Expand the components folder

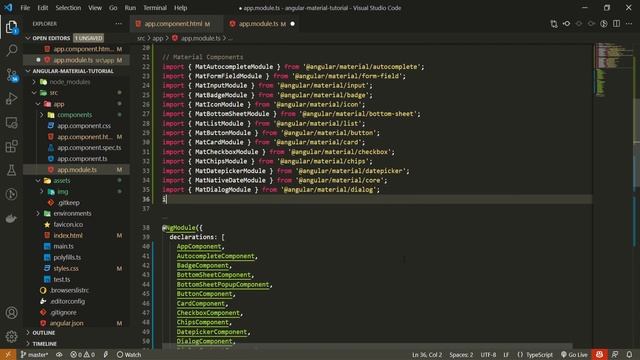click(74, 115)
